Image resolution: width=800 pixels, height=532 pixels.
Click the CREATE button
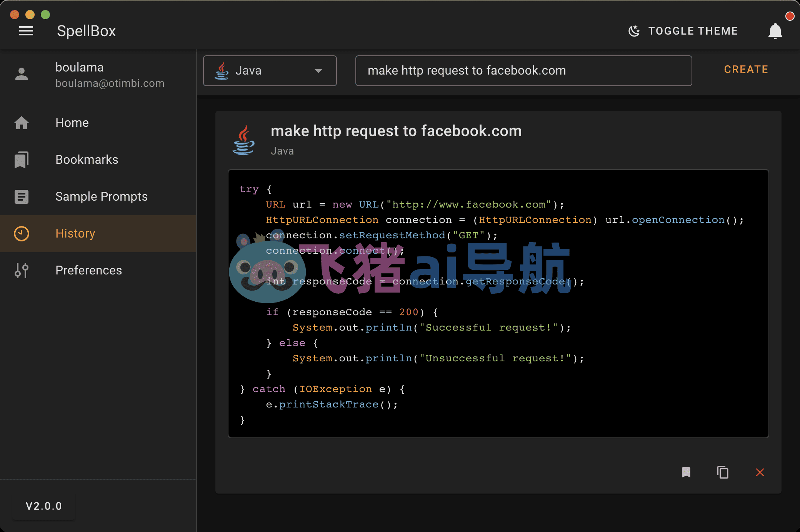tap(746, 70)
